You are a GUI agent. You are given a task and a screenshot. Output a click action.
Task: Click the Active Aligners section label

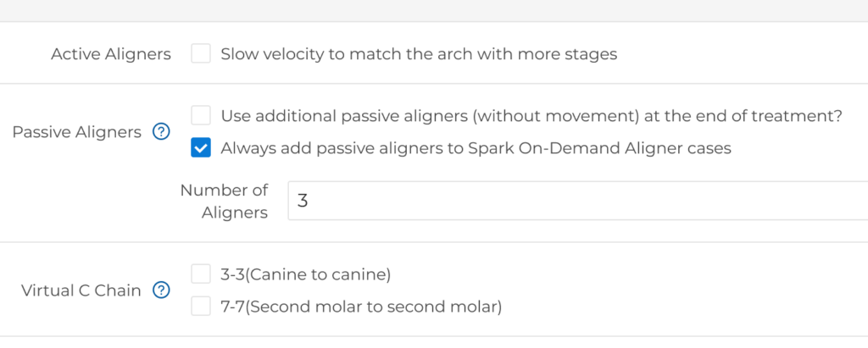tap(111, 54)
